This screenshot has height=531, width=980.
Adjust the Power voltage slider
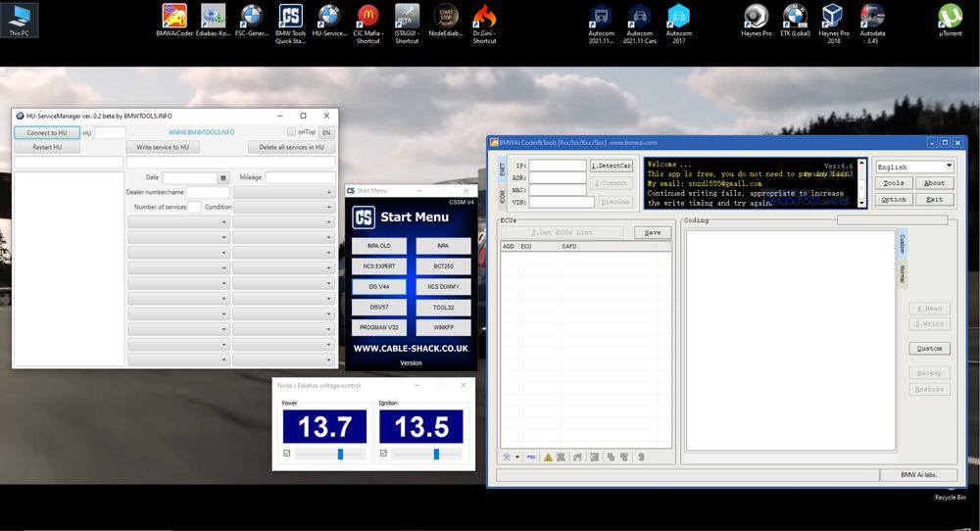tap(340, 455)
